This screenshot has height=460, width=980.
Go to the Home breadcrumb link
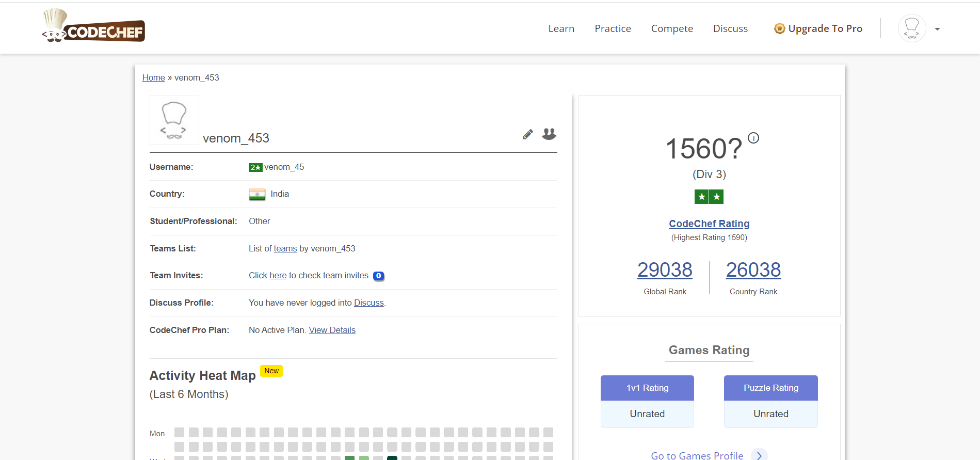click(154, 77)
